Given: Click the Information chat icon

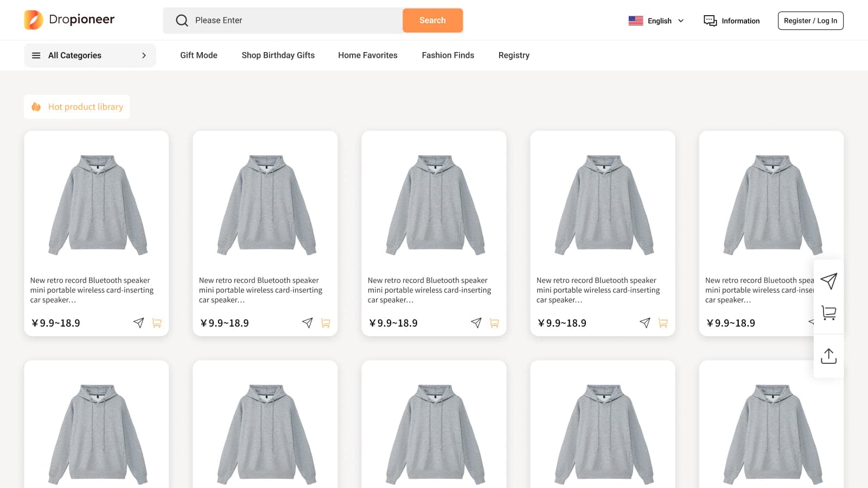Looking at the screenshot, I should [x=710, y=21].
